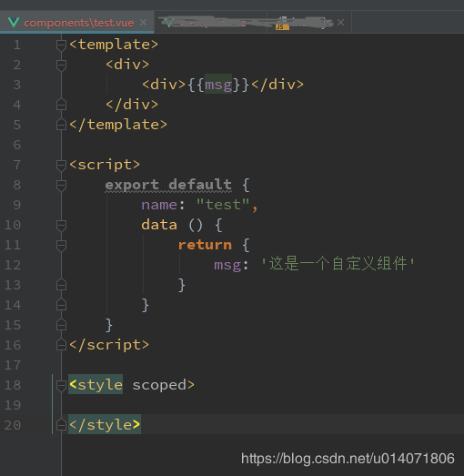Click the closing </style> tag
This screenshot has height=476, width=464.
105,425
